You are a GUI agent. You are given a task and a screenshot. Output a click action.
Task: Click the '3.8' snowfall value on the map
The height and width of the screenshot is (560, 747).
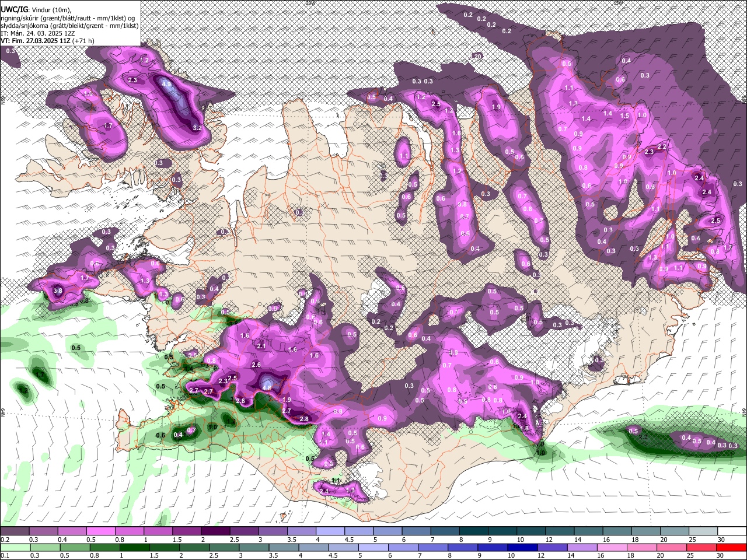tap(58, 290)
